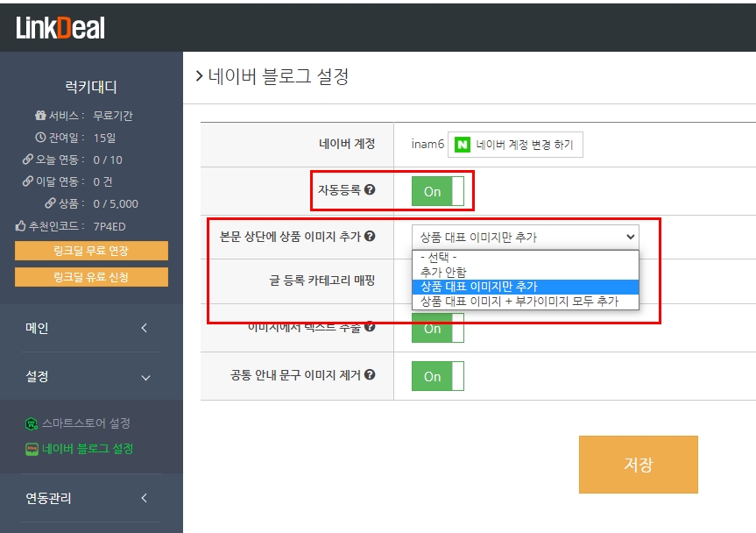Click the gift icon next to 서비스
756x533 pixels.
click(x=40, y=116)
